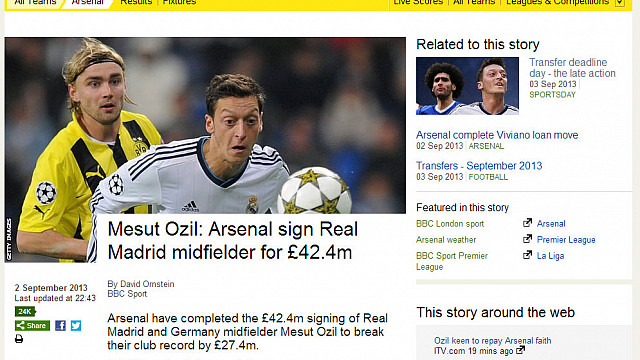640x360 pixels.
Task: Open Transfers - September 2013 link
Action: (x=479, y=166)
